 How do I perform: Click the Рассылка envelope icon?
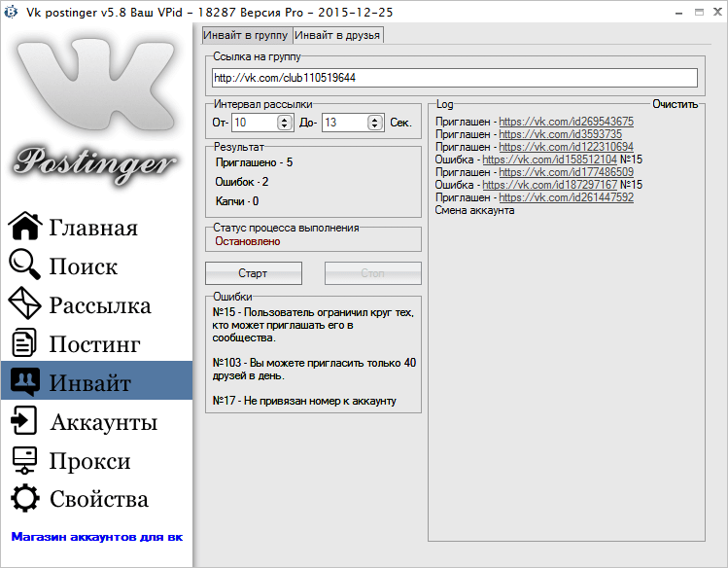coord(24,303)
